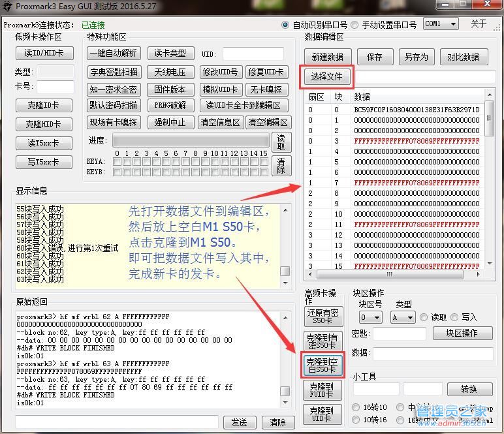Click the 修复UID卡 button
Viewport: 504px width, 434px height.
point(266,72)
